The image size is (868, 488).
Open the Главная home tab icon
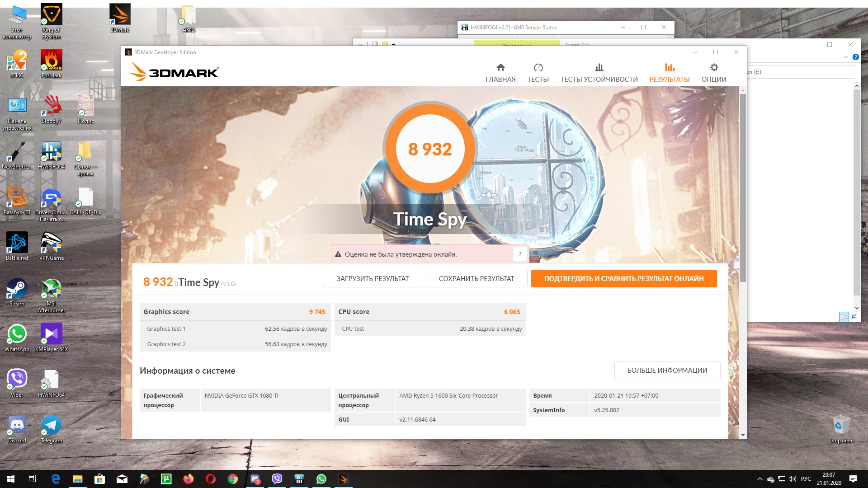click(x=500, y=68)
